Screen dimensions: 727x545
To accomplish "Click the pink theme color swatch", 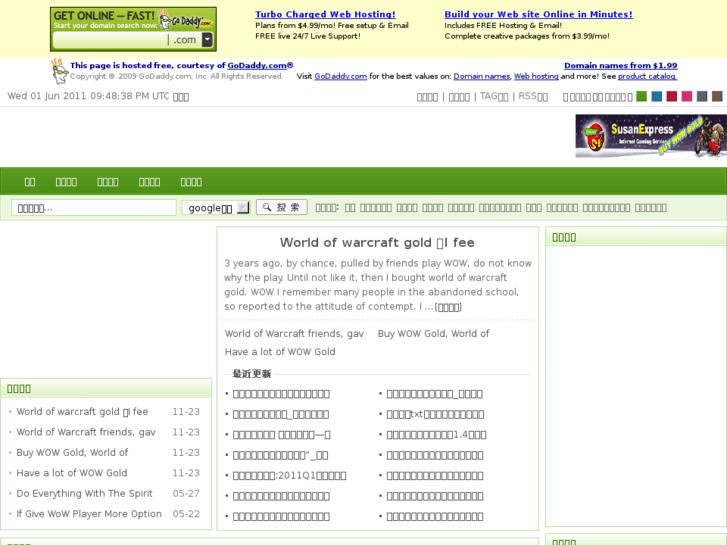I will click(687, 96).
